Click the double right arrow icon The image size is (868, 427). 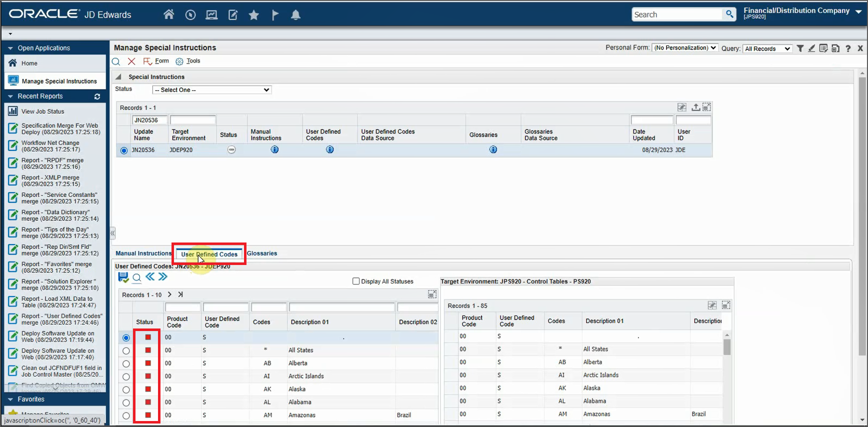coord(162,276)
